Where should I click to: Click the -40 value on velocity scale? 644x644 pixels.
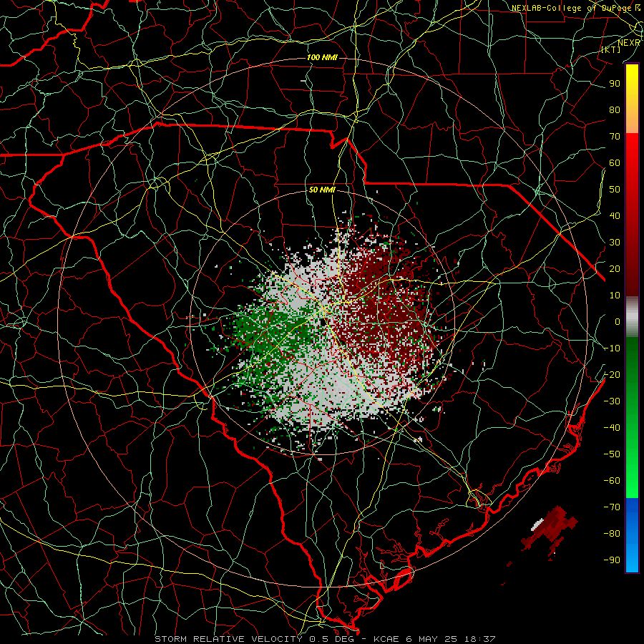(612, 428)
